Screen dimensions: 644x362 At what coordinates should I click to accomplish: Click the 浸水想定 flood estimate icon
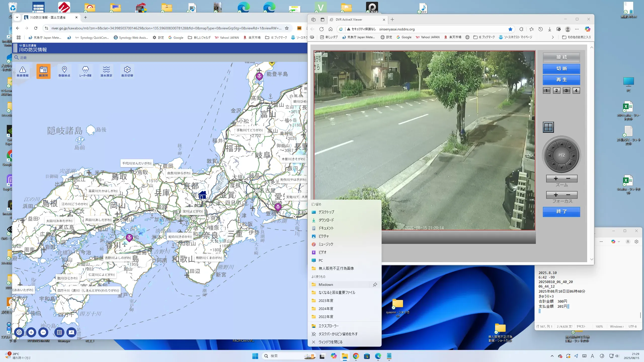pos(106,71)
